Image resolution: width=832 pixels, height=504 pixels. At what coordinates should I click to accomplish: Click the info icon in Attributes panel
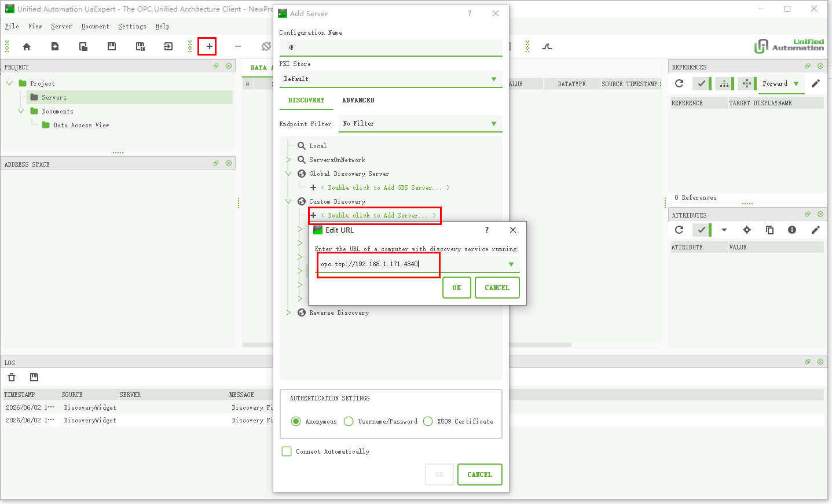pos(792,230)
